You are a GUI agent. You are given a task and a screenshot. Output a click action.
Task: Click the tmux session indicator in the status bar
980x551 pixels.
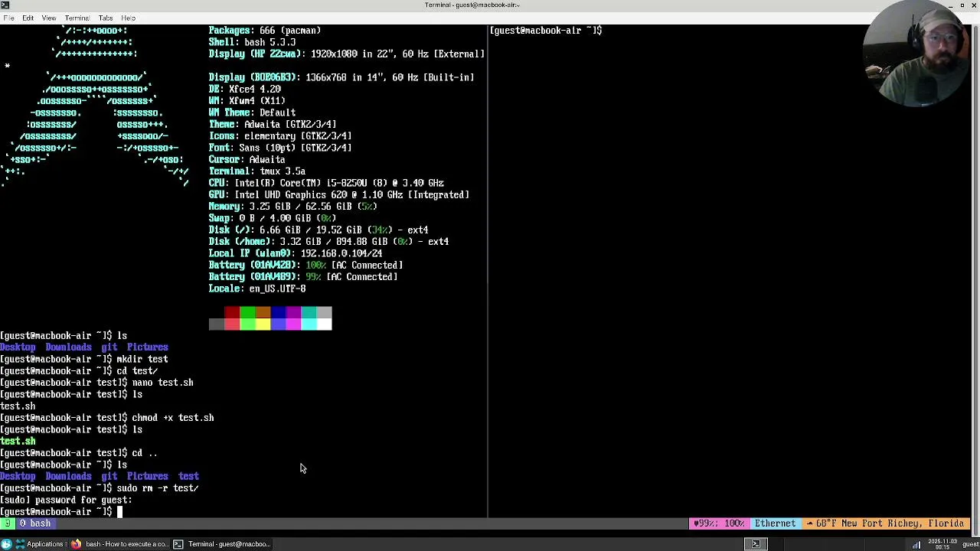click(x=6, y=523)
